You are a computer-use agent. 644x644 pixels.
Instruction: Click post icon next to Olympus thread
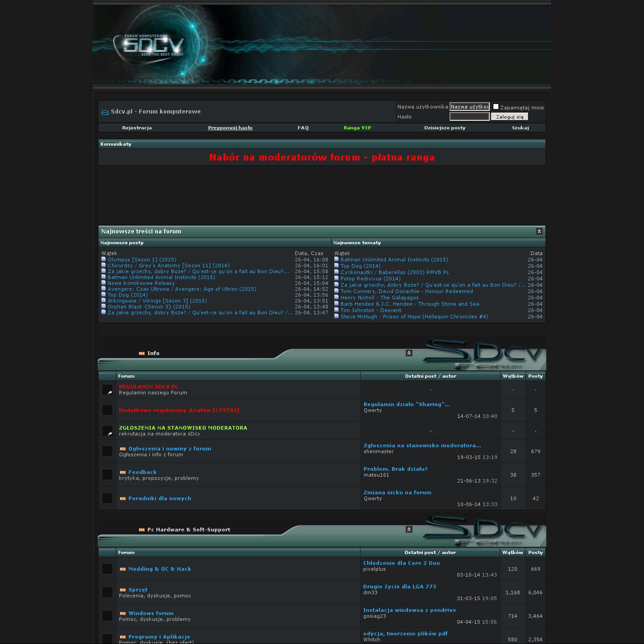[x=104, y=260]
